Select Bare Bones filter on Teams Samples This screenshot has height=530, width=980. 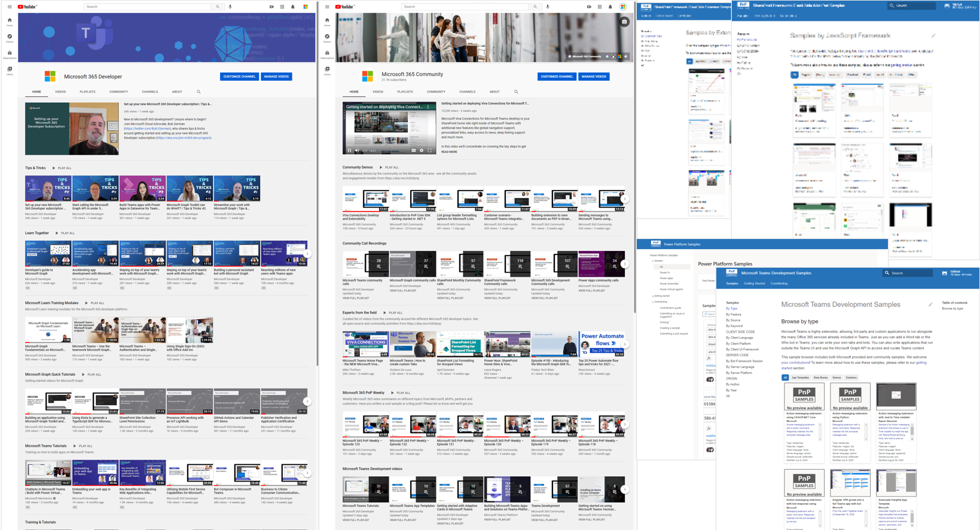click(x=820, y=378)
